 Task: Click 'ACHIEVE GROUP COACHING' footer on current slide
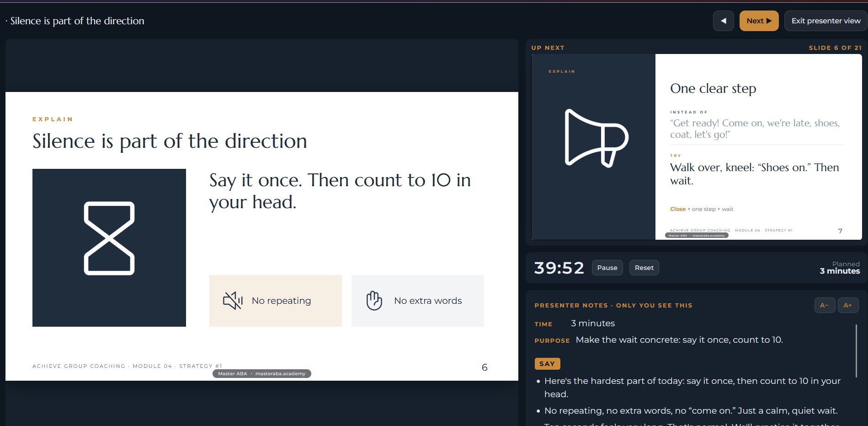pyautogui.click(x=127, y=366)
